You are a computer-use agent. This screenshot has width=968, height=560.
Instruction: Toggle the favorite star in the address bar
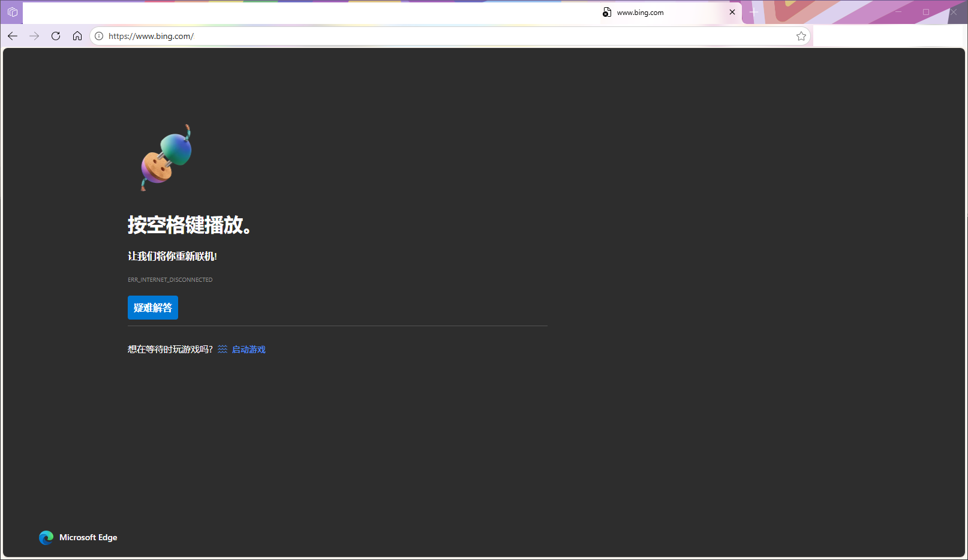(x=801, y=36)
